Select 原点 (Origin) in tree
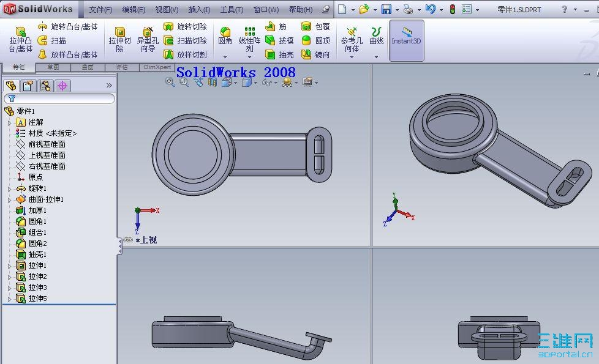 29,177
